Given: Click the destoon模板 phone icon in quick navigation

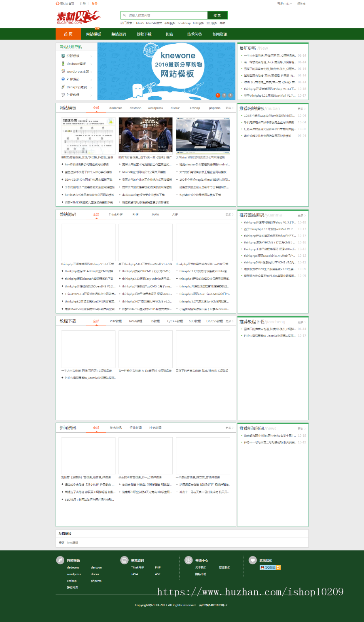Looking at the screenshot, I should click(63, 63).
